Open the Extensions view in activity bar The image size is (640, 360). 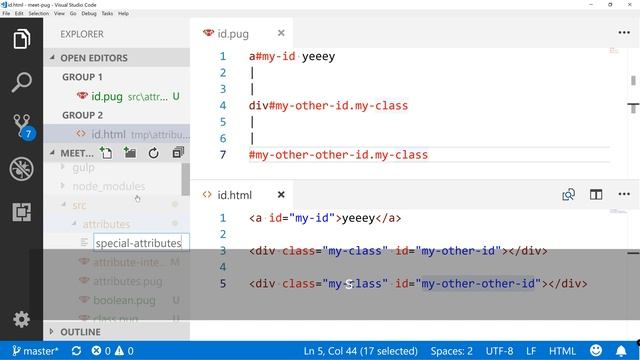click(x=21, y=212)
